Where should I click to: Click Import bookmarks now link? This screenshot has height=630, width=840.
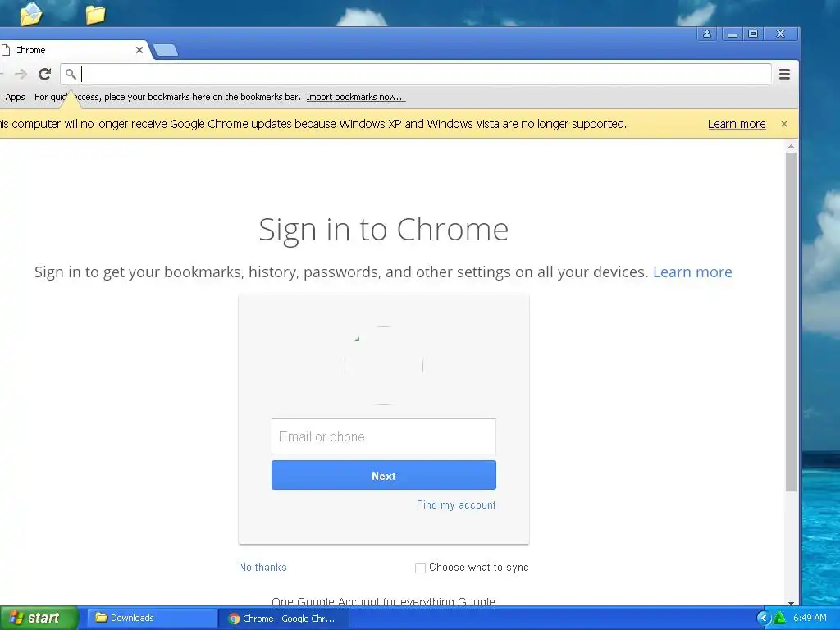(x=356, y=97)
